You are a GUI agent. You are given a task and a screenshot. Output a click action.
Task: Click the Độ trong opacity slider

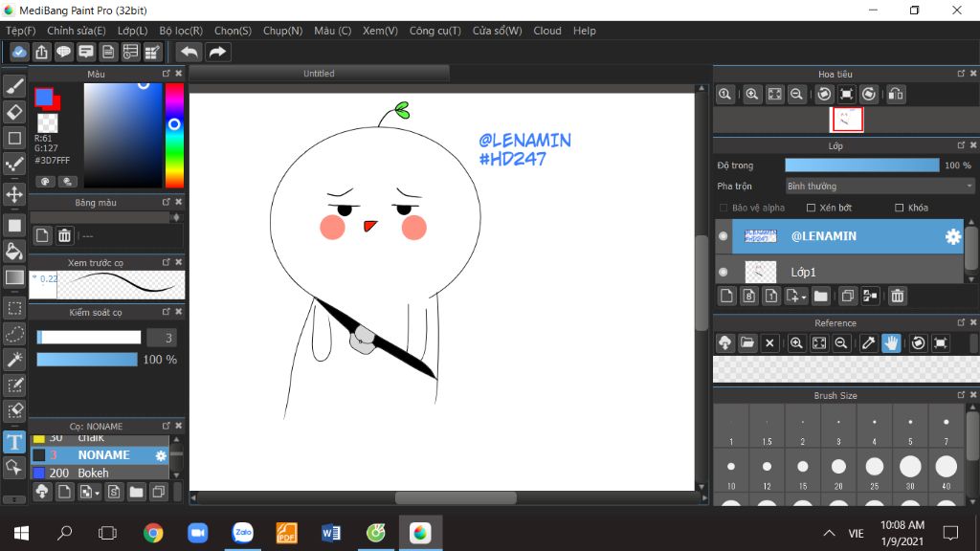pyautogui.click(x=862, y=165)
